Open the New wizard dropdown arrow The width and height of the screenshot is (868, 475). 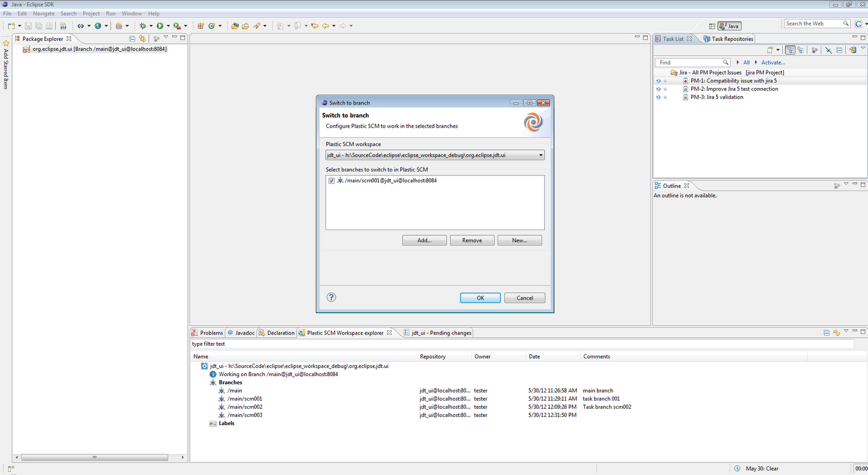pos(20,26)
